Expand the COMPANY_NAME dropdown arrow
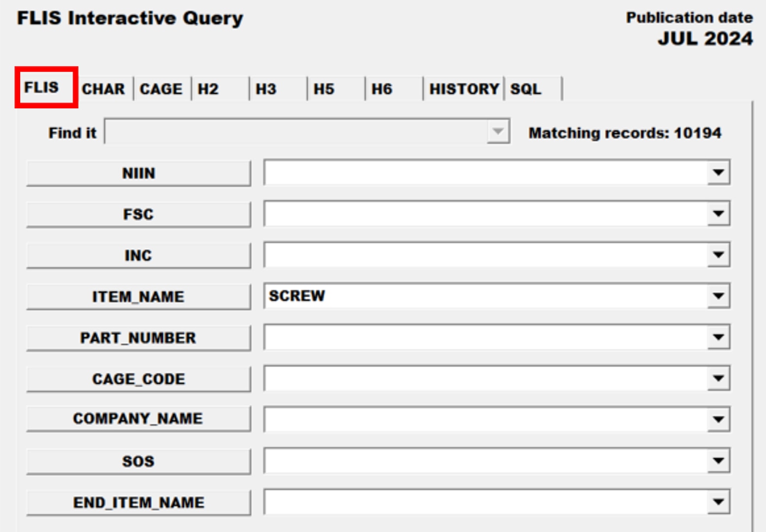This screenshot has height=532, width=766. (718, 419)
